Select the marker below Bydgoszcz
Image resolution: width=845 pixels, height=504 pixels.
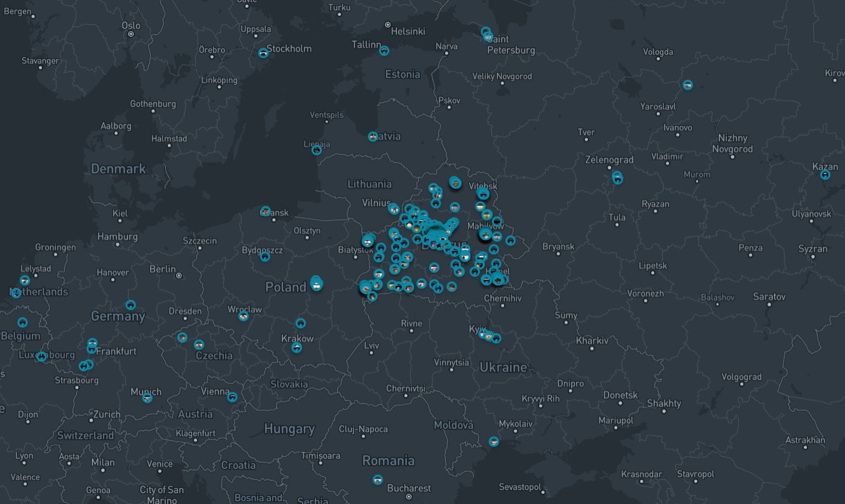tap(264, 256)
